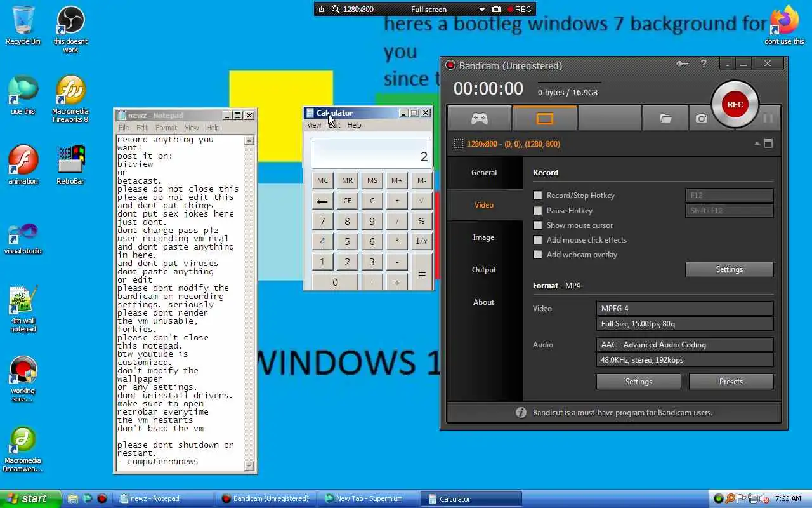
Task: Click the calculator display showing 2
Action: 370,154
